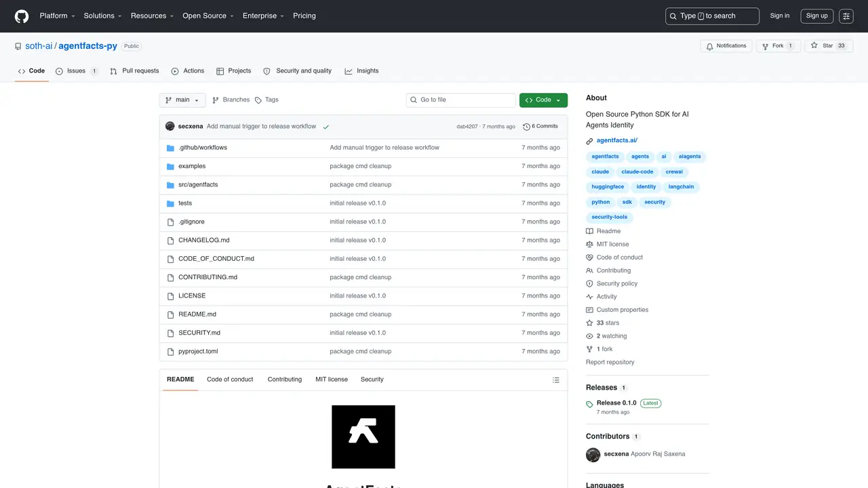Select the huggingface topic tag

point(608,187)
